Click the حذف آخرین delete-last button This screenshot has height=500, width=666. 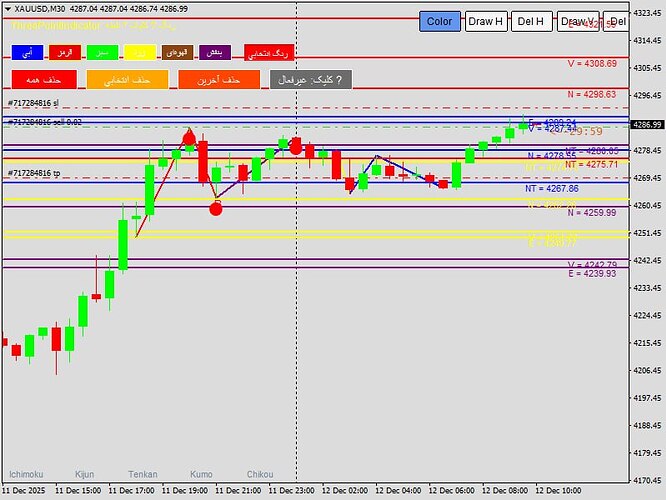219,79
